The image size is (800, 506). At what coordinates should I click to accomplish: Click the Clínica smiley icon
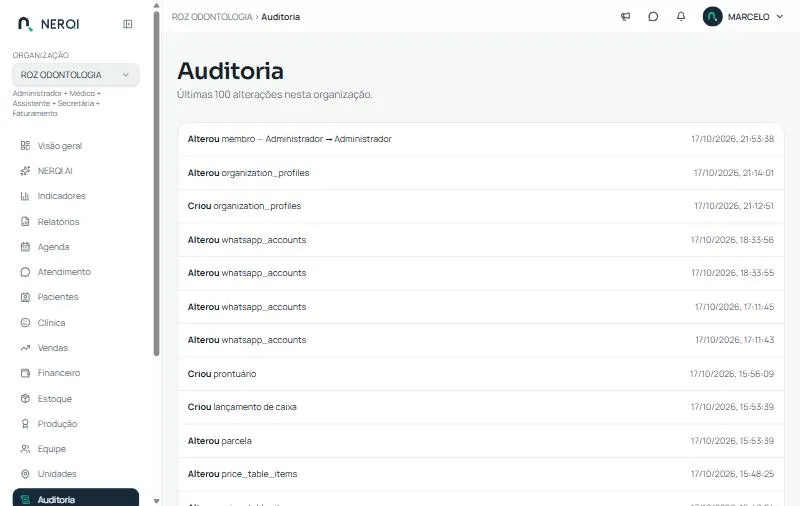(x=25, y=322)
